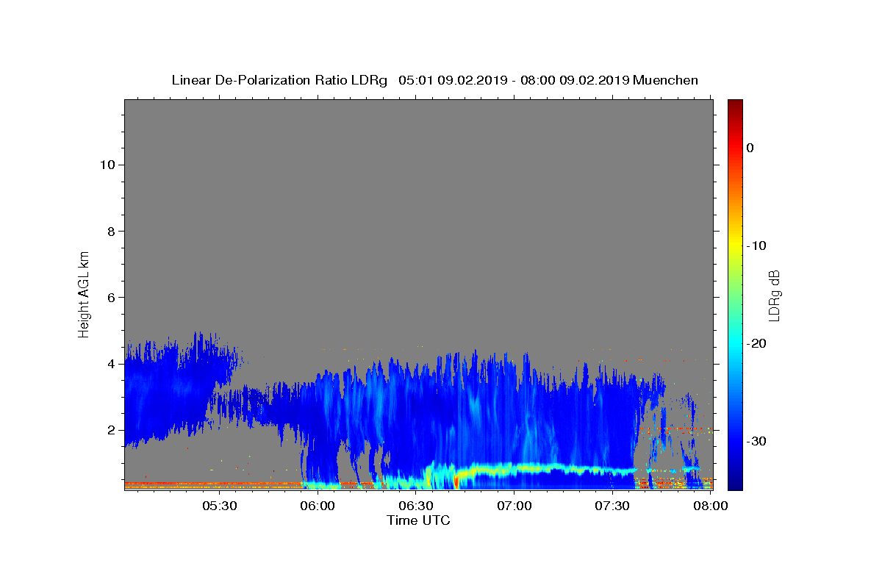Click the colorbar value '-30'
The height and width of the screenshot is (588, 882).
[x=757, y=441]
